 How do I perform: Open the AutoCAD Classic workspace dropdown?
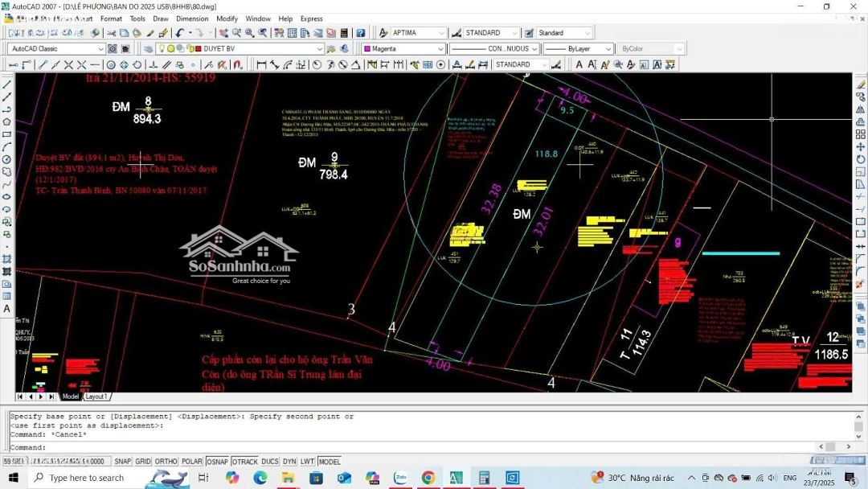point(100,49)
